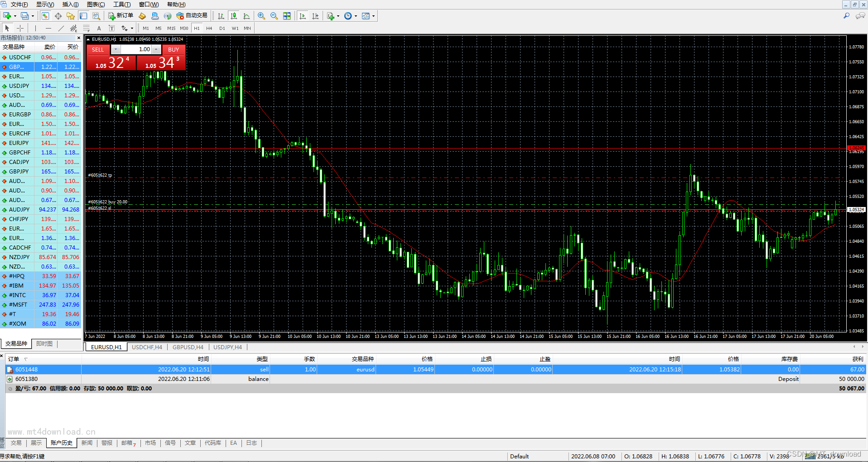Switch timeframe to H4

pyautogui.click(x=209, y=28)
